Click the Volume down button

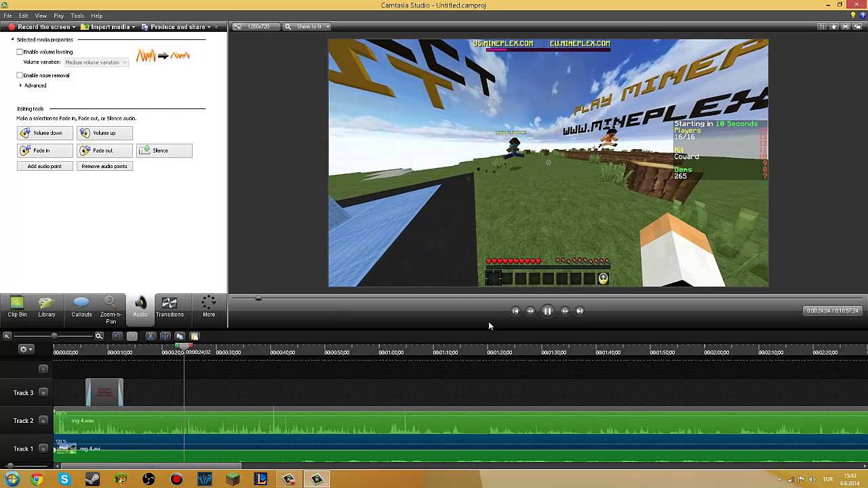pyautogui.click(x=45, y=133)
